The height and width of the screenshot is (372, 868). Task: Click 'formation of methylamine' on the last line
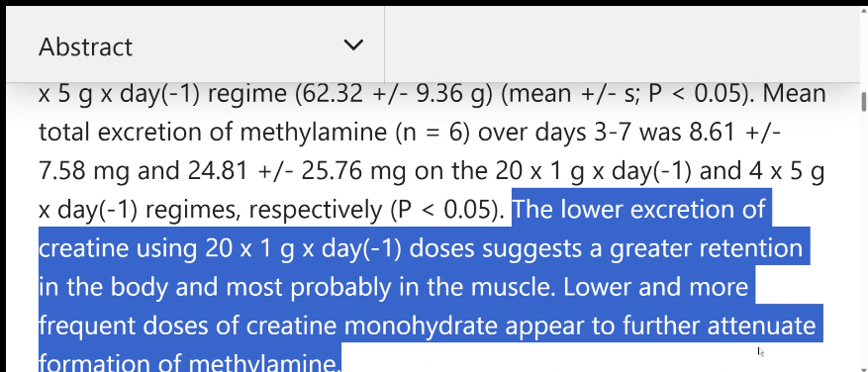pyautogui.click(x=188, y=362)
